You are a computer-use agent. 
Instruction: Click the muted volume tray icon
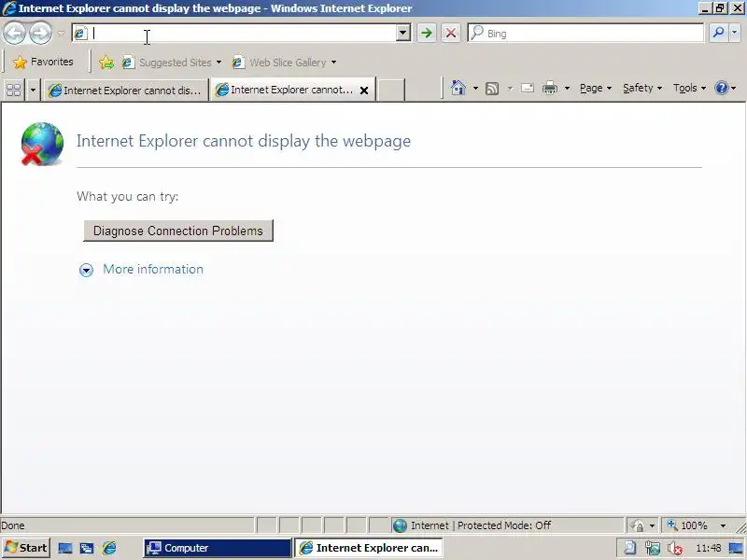pos(674,549)
